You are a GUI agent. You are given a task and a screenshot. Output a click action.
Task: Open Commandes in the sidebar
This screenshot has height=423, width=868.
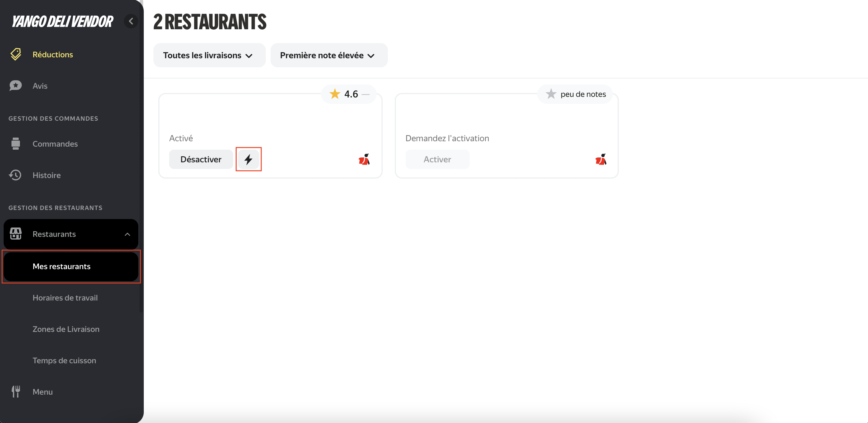55,144
